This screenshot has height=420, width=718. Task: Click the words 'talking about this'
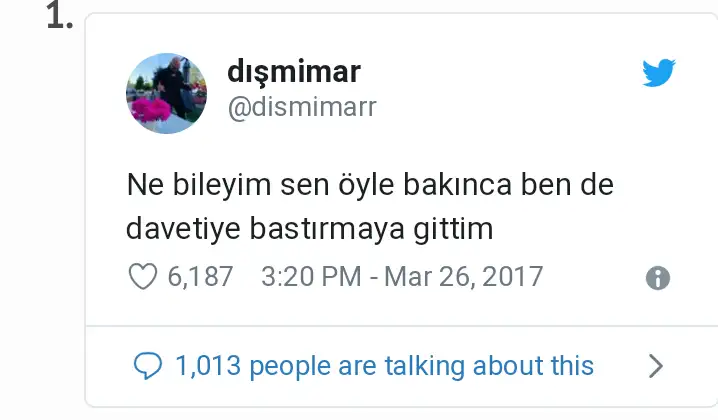(x=489, y=366)
